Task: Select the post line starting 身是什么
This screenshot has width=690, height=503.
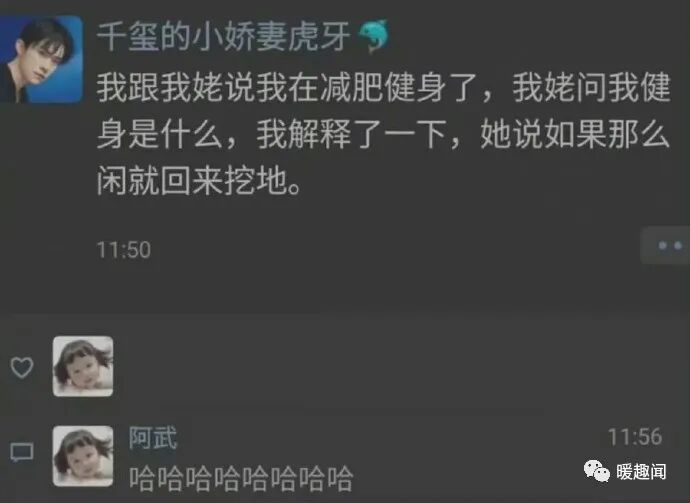Action: tap(383, 134)
